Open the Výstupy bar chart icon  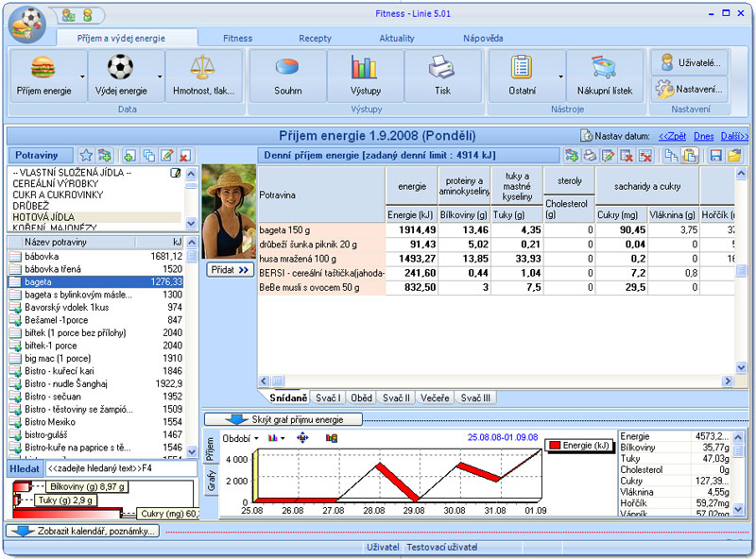click(x=364, y=67)
